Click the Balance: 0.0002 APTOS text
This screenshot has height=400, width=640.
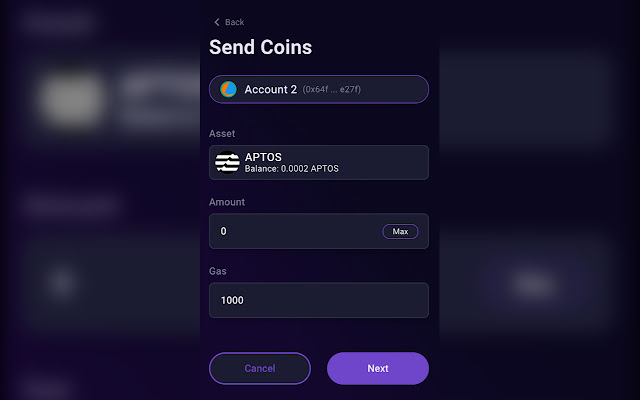[x=291, y=169]
